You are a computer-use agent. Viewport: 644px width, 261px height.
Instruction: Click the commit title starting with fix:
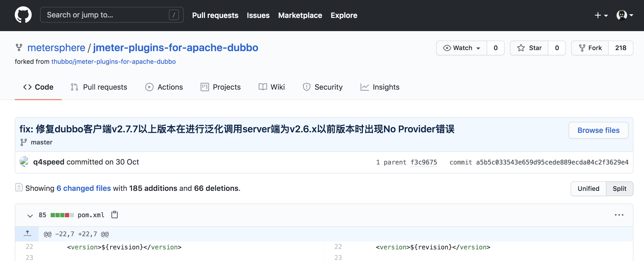coord(237,129)
